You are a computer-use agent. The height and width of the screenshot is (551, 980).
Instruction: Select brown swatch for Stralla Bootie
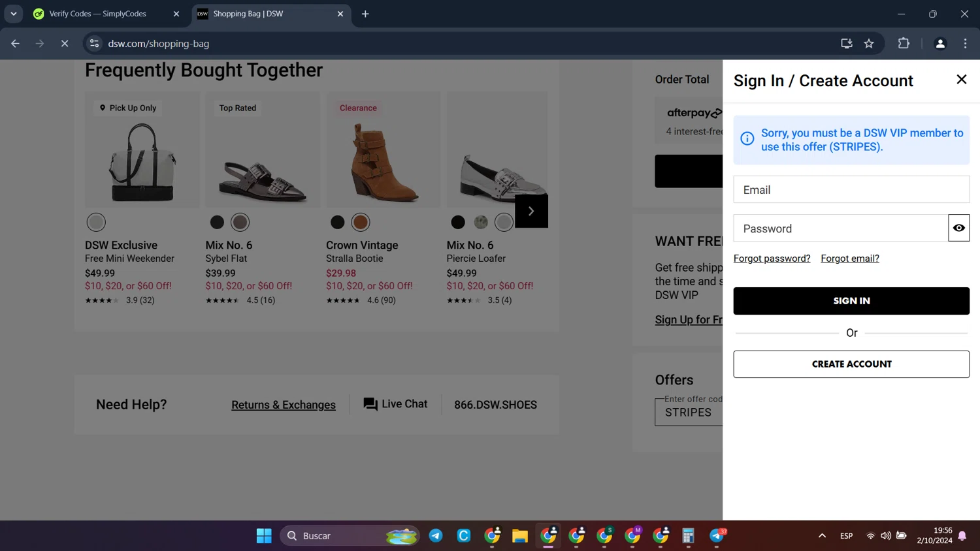[x=361, y=222]
